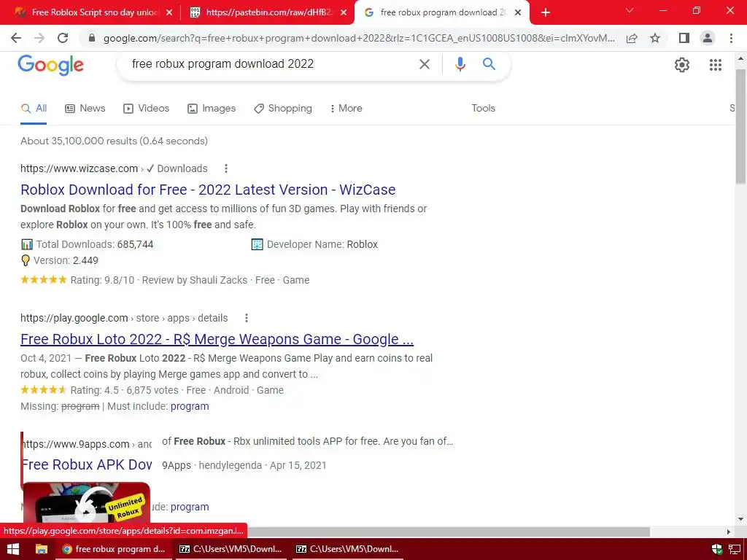
Task: Click the vertical page scrollbar thumb
Action: click(x=740, y=126)
